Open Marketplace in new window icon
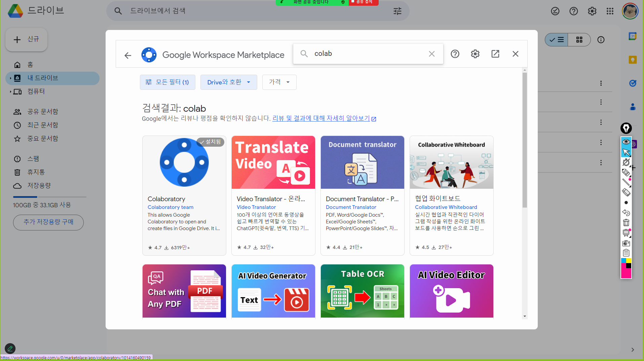Viewport: 644px width, 361px height. point(495,54)
